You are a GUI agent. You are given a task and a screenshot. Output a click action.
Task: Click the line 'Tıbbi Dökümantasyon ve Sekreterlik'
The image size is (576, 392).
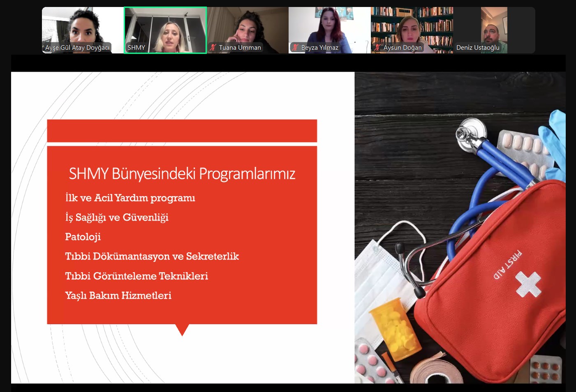152,256
